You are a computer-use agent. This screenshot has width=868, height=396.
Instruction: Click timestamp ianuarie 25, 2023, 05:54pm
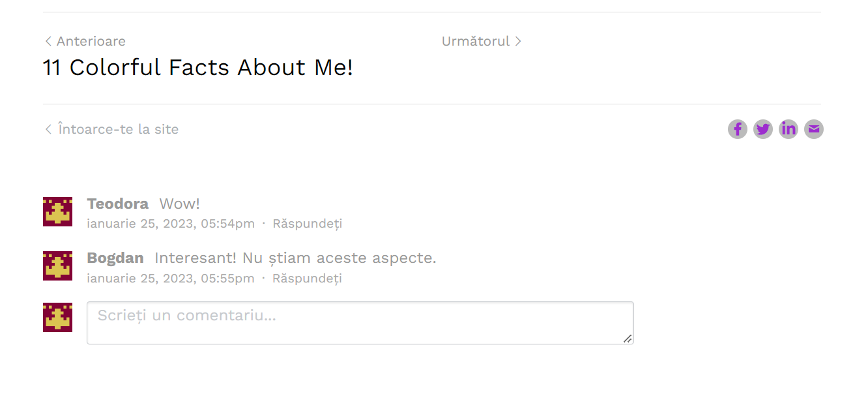[x=171, y=224]
